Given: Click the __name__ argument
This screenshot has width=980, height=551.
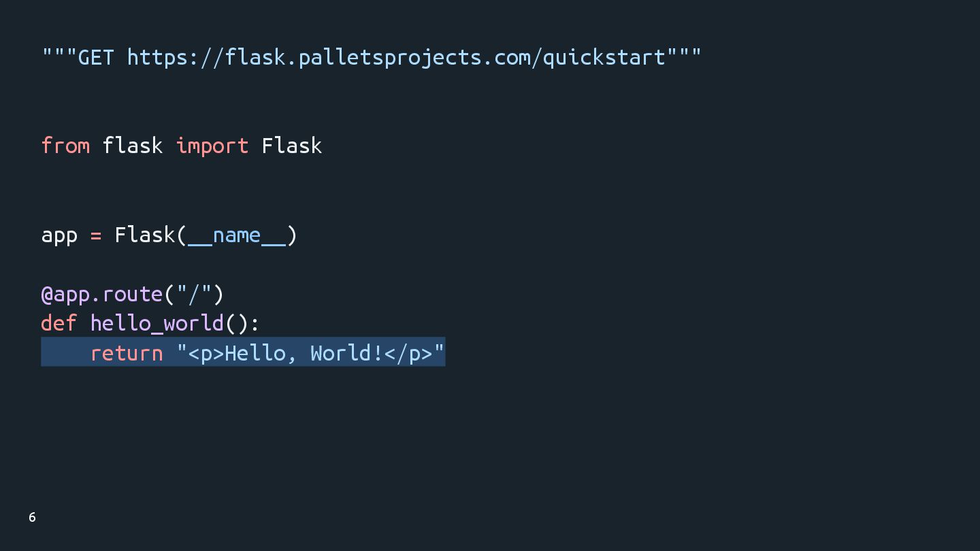Looking at the screenshot, I should coord(237,235).
